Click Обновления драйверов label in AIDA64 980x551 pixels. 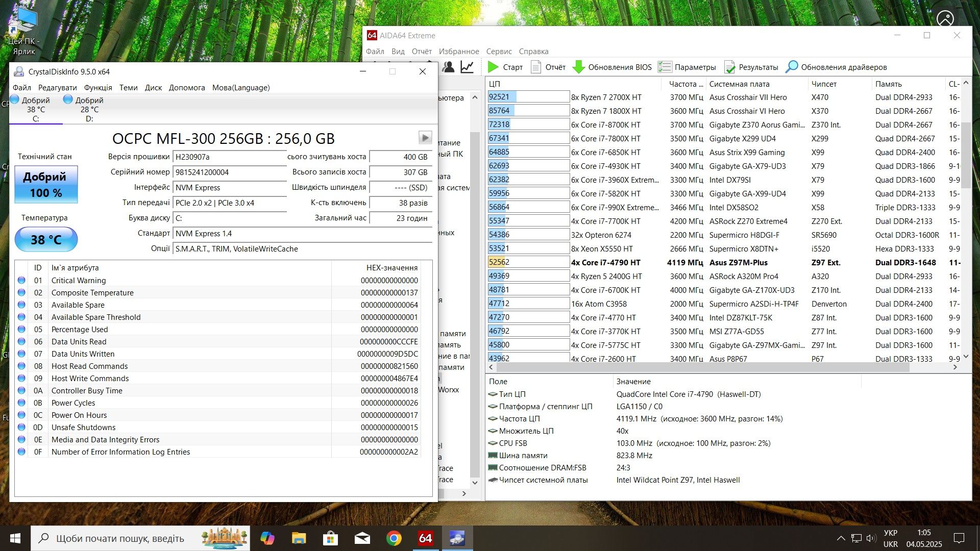click(844, 67)
